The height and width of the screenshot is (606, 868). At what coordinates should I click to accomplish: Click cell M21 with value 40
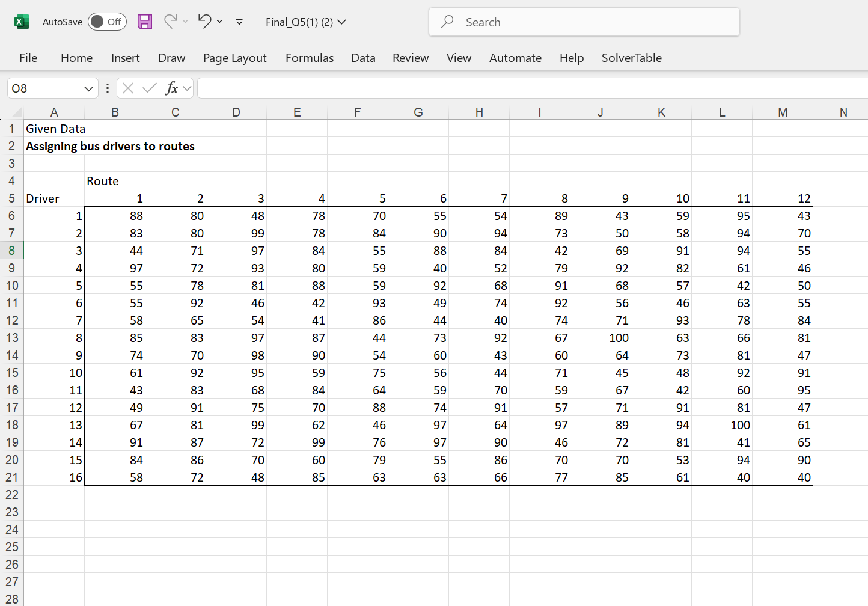point(783,477)
